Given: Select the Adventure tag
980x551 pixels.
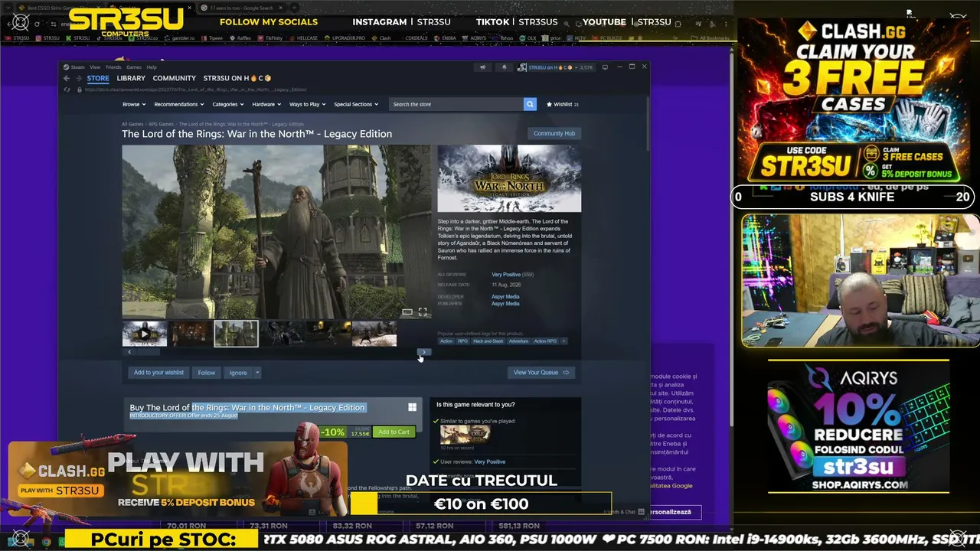Looking at the screenshot, I should pos(518,341).
